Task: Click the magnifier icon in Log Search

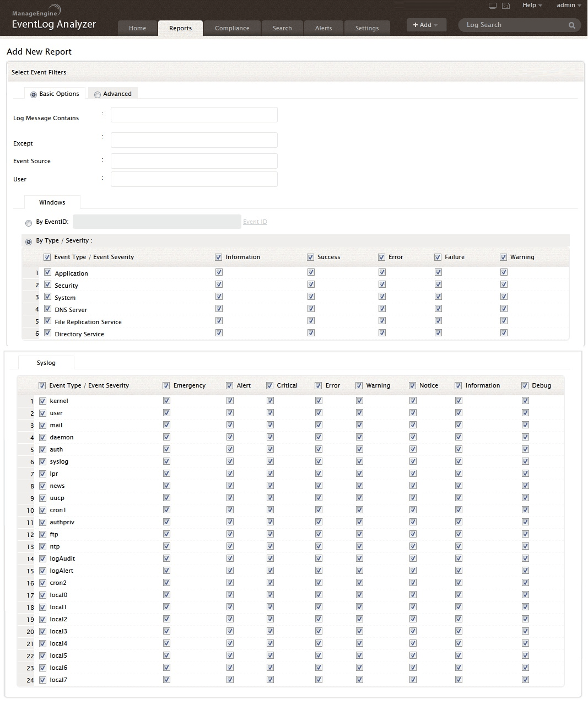Action: 571,25
